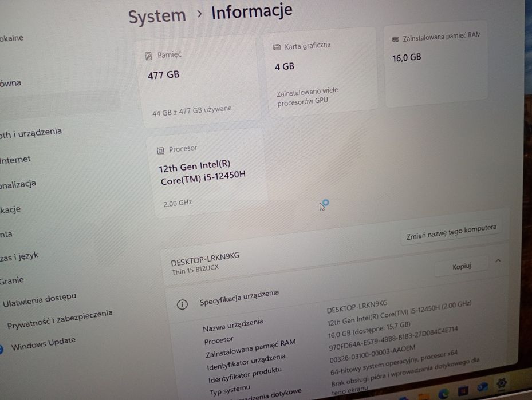Open Ułatwienia dostępu settings
The image size is (532, 400).
tap(40, 300)
